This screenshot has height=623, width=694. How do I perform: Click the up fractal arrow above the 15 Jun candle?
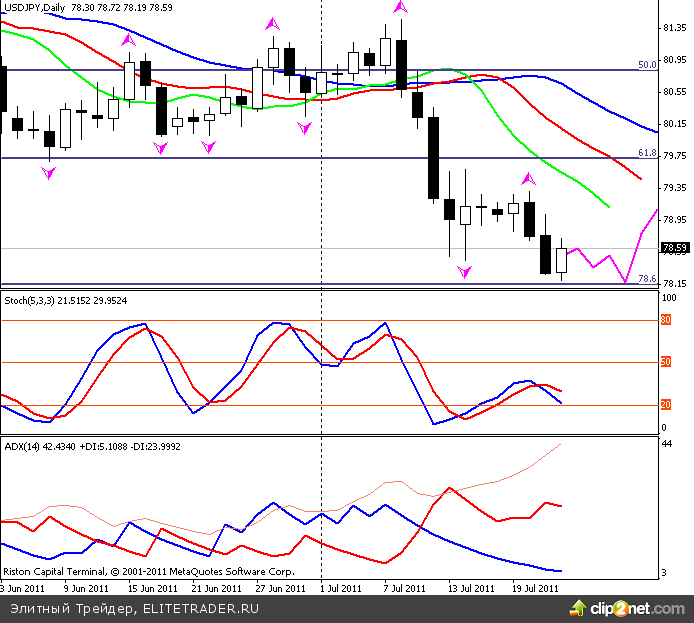(128, 41)
